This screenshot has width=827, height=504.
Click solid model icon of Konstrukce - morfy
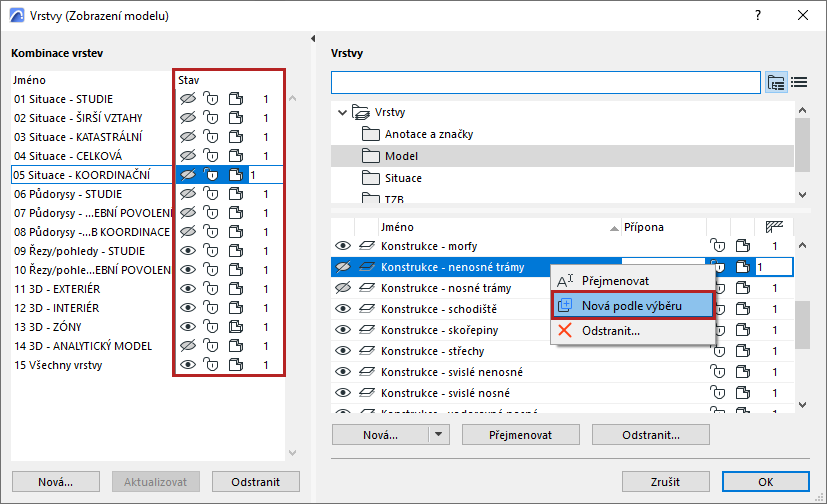click(743, 246)
